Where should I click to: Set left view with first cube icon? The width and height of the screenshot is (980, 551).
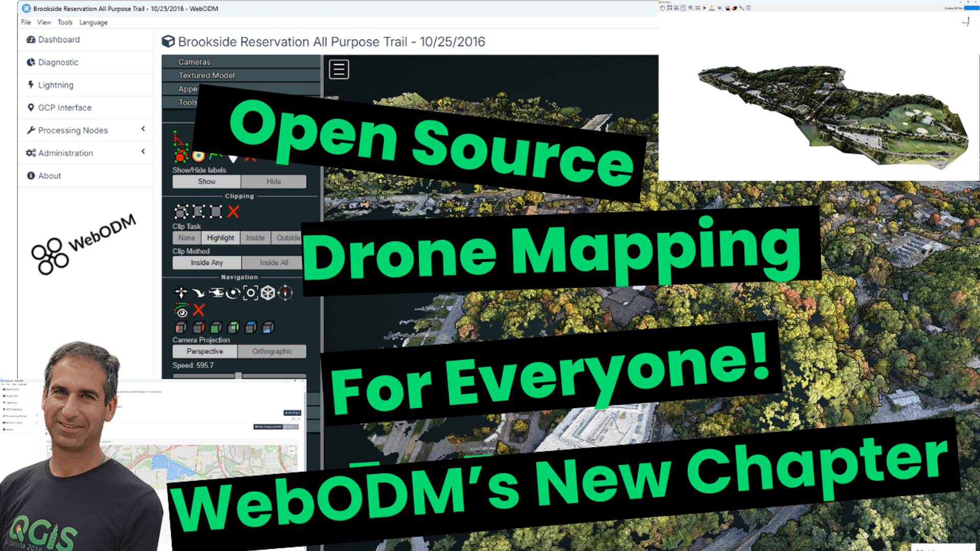[181, 327]
